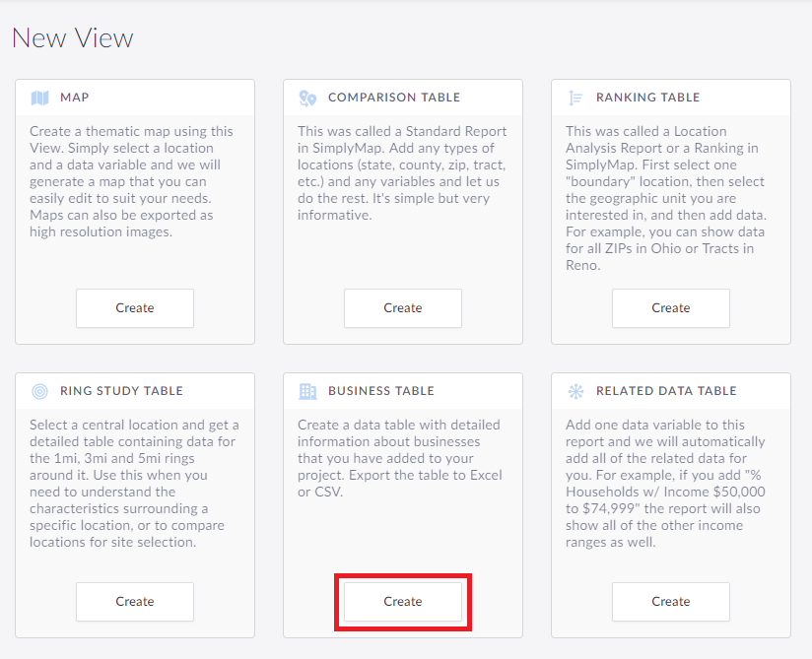The height and width of the screenshot is (659, 812).
Task: Click the Business Table building icon
Action: click(x=308, y=391)
